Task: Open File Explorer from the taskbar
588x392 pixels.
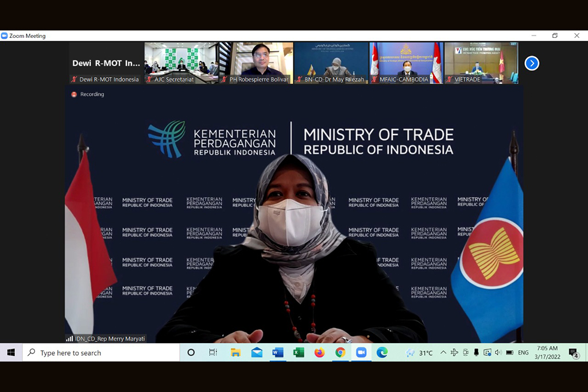Action: (235, 352)
